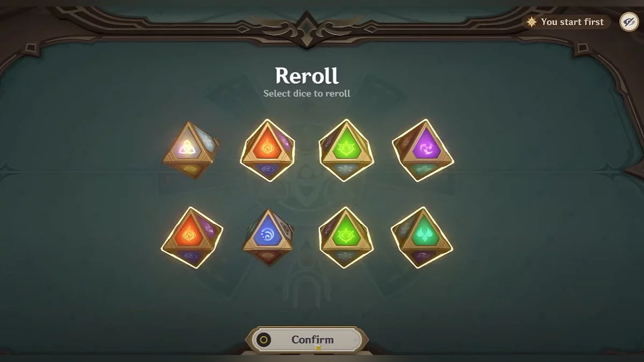The width and height of the screenshot is (644, 362).
Task: Click the "Reroll" heading
Action: point(307,76)
